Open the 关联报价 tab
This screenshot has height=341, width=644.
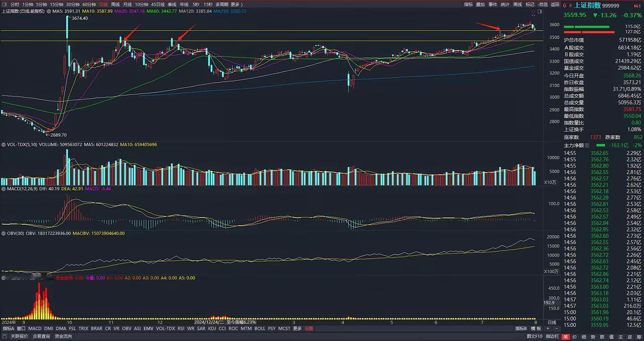19,336
